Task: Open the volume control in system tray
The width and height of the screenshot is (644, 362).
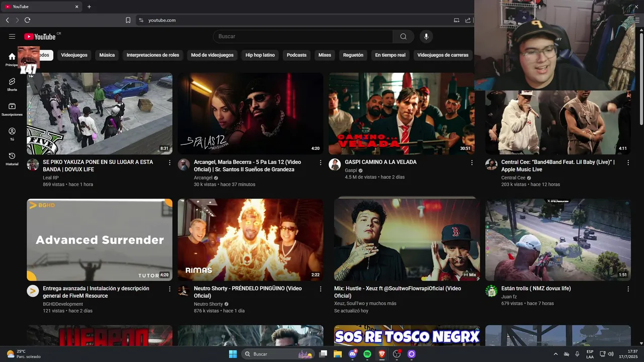Action: (x=611, y=354)
